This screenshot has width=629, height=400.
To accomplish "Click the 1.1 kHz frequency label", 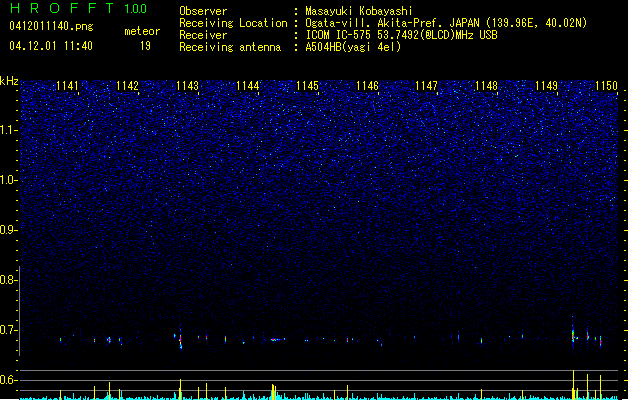I will coord(9,130).
